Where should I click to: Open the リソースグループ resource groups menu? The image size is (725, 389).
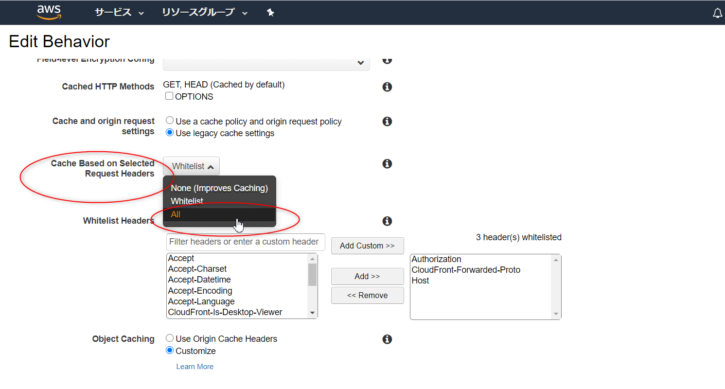[x=204, y=12]
